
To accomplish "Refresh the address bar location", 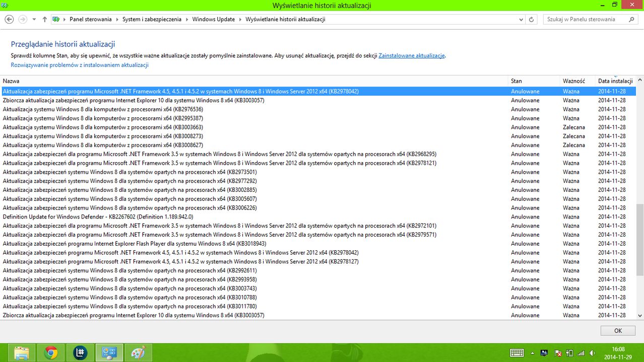I will point(531,19).
